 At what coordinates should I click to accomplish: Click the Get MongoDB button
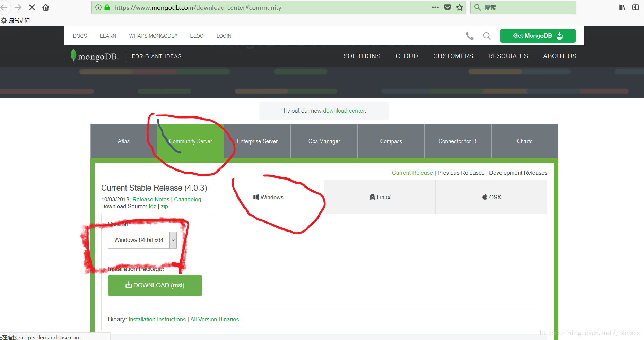tap(538, 36)
